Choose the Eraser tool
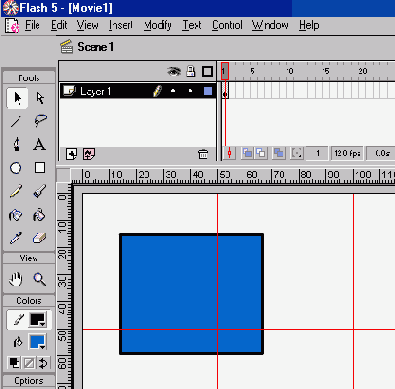The image size is (395, 389). click(39, 238)
